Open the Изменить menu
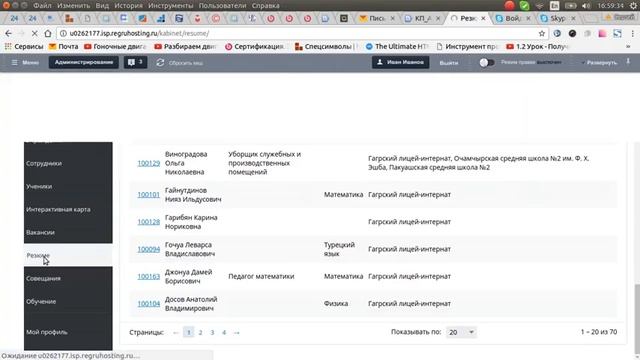640x360 pixels. click(x=73, y=6)
